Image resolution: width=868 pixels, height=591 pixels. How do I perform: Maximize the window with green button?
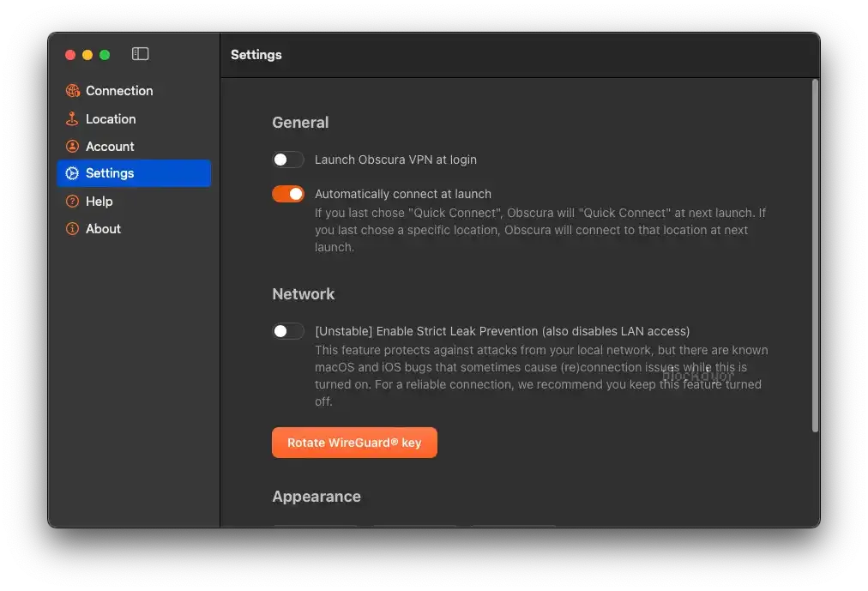coord(105,54)
